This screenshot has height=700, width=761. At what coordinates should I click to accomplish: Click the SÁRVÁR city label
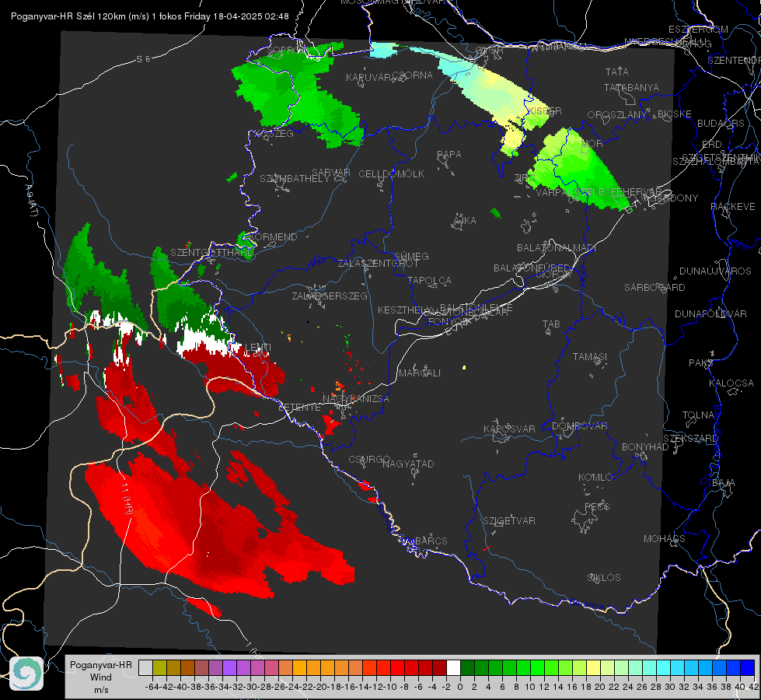click(x=331, y=173)
